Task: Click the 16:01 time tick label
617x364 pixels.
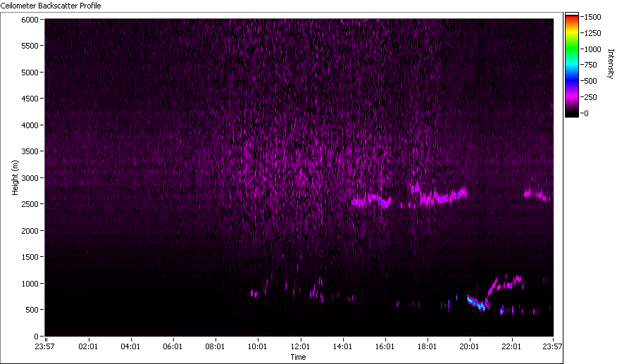Action: coord(385,346)
